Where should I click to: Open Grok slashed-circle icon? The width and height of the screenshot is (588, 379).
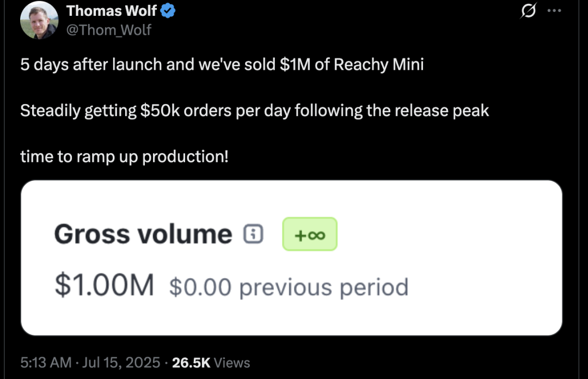click(x=528, y=10)
